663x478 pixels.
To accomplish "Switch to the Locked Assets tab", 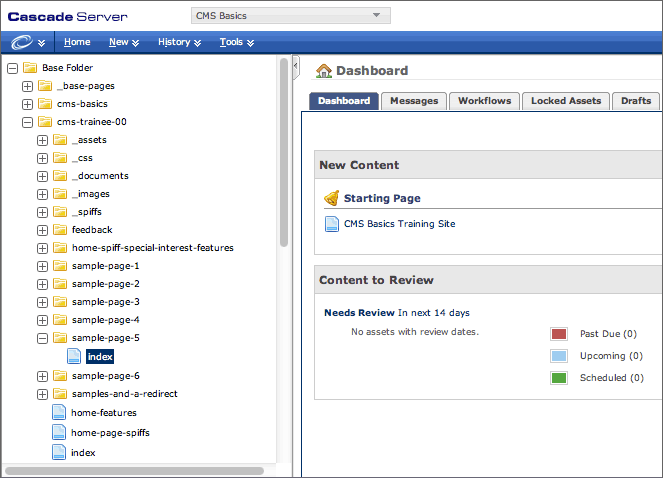I will tap(565, 101).
